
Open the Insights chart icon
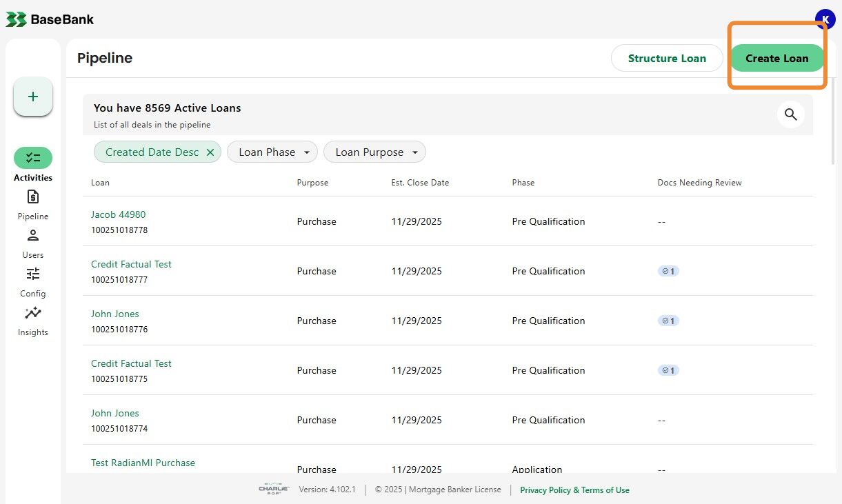point(33,313)
